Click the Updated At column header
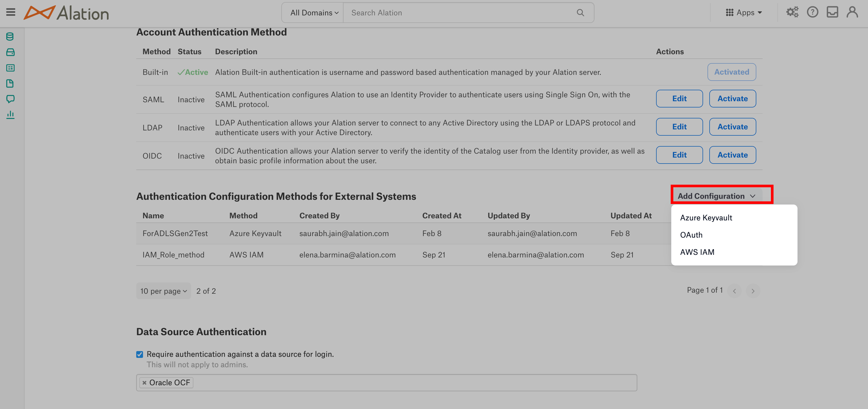Screen dimensions: 868x409 [x=631, y=216]
